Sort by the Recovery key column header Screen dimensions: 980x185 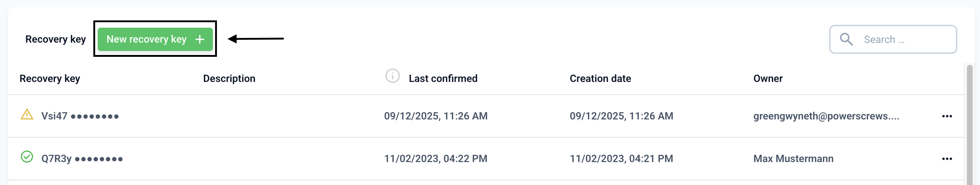(x=50, y=79)
